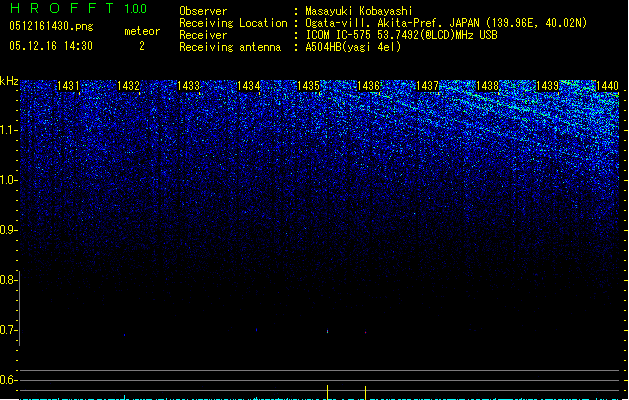
Task: Click the 0.7 kHz axis label
Action: tap(9, 330)
